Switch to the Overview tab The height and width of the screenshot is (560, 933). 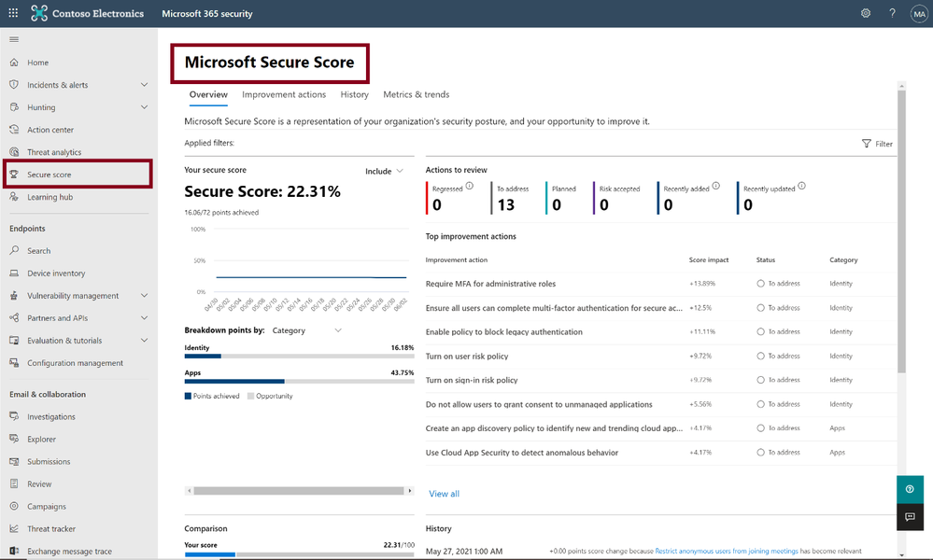[x=208, y=94]
